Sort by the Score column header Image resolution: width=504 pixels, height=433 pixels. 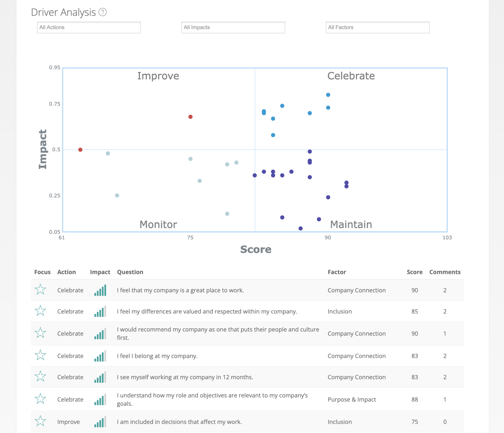point(415,272)
